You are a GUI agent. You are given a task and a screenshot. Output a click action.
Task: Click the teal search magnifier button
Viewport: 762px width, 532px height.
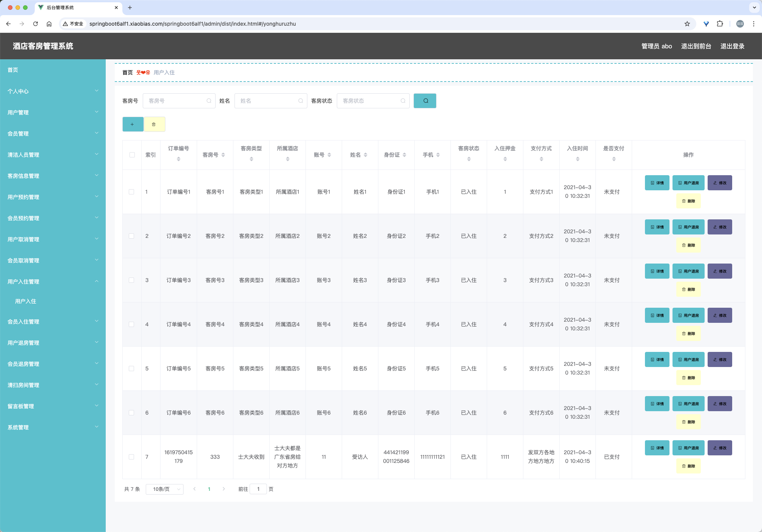point(425,101)
